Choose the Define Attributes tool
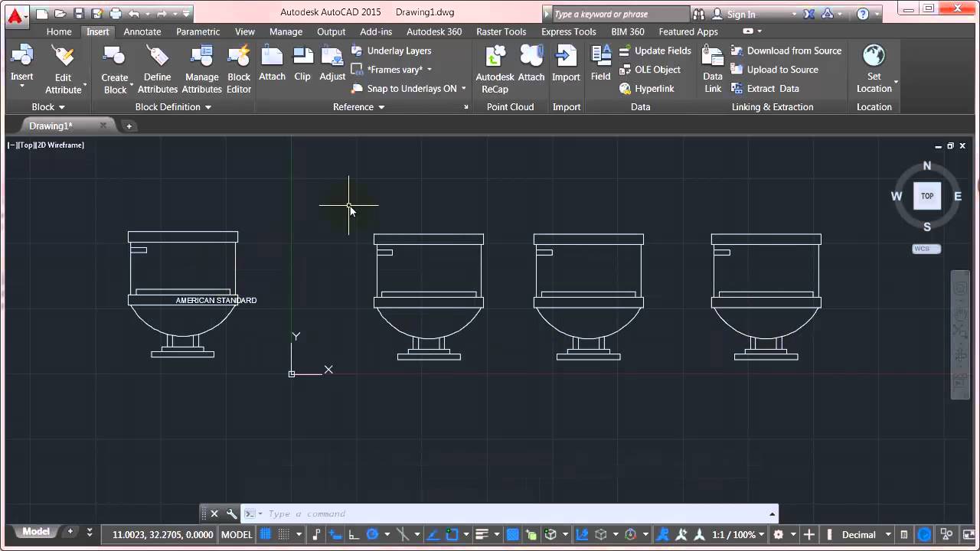The width and height of the screenshot is (980, 551). pos(158,68)
